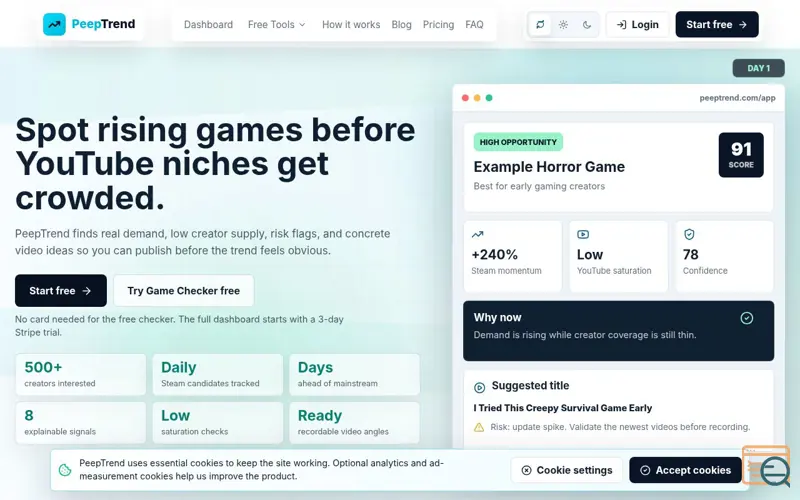Click the HIGH OPPORTUNITY badge
The width and height of the screenshot is (800, 500).
(x=518, y=142)
